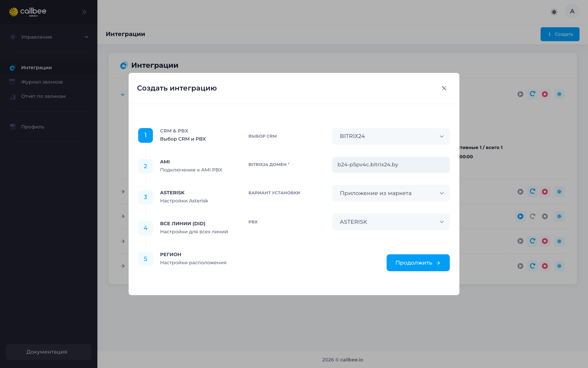Viewport: 588px width, 368px height.
Task: Stop the expanded first integration row
Action: click(545, 94)
